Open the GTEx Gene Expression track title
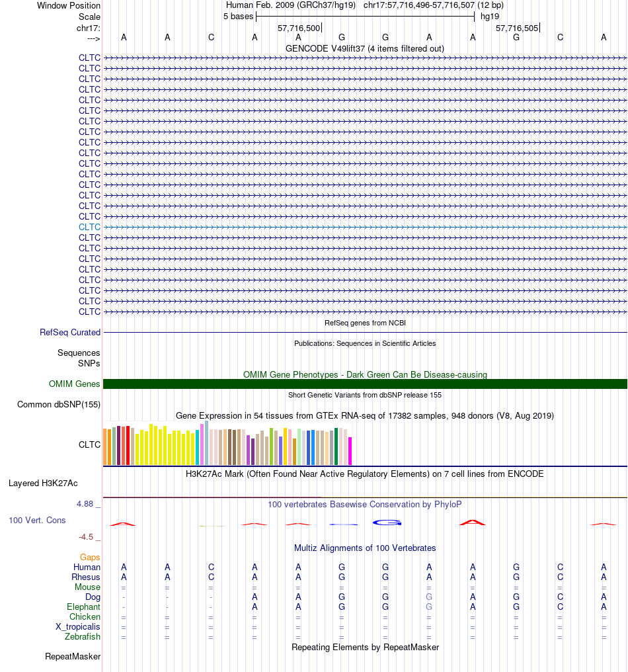Screen dimensions: 628x672 click(x=364, y=416)
